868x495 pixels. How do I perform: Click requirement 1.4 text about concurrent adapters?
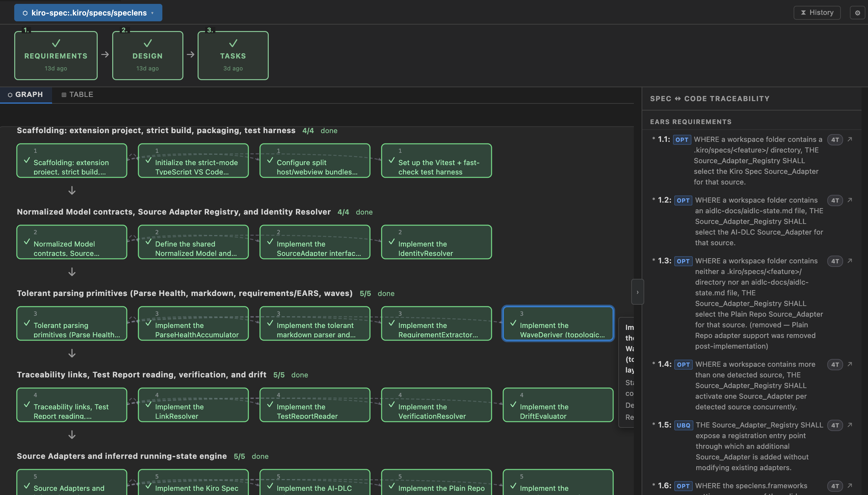755,385
